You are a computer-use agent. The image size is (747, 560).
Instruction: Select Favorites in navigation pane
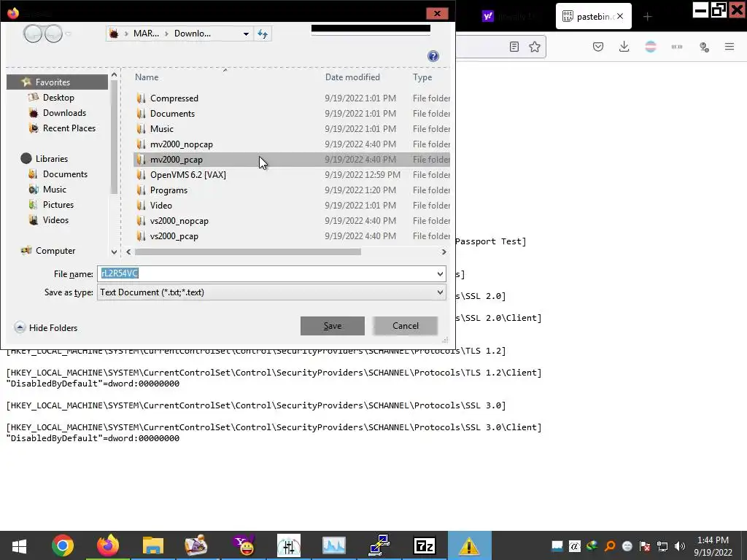(x=57, y=82)
